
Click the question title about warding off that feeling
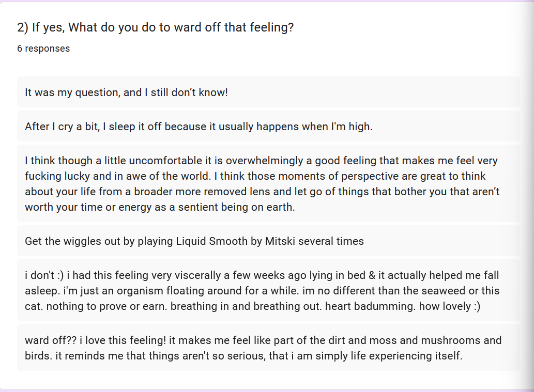tap(155, 27)
